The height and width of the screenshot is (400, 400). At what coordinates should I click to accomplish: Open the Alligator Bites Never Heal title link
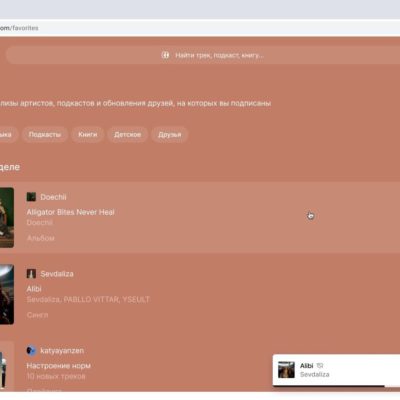(x=70, y=212)
